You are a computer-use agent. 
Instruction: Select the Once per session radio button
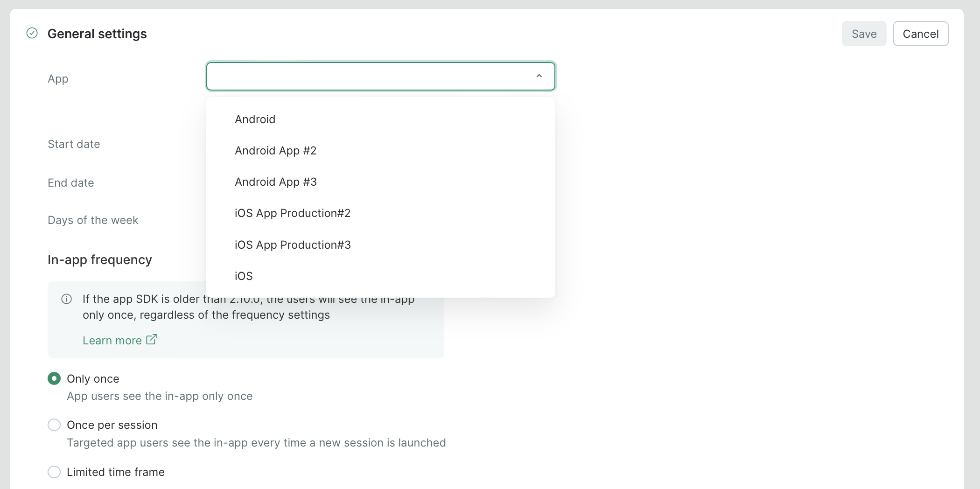tap(54, 425)
